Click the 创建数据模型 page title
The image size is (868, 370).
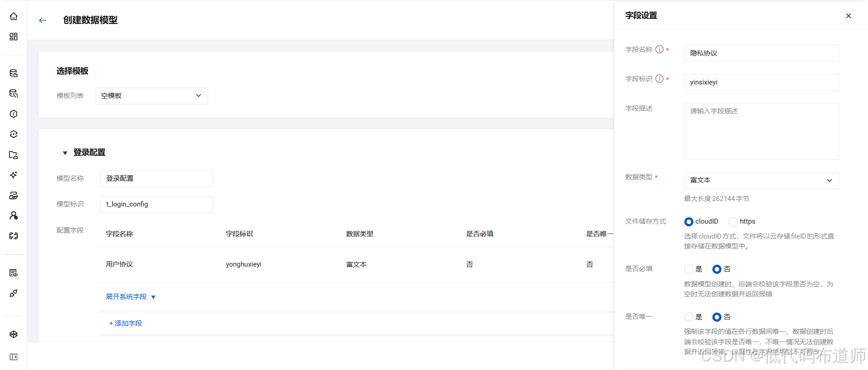pyautogui.click(x=90, y=20)
